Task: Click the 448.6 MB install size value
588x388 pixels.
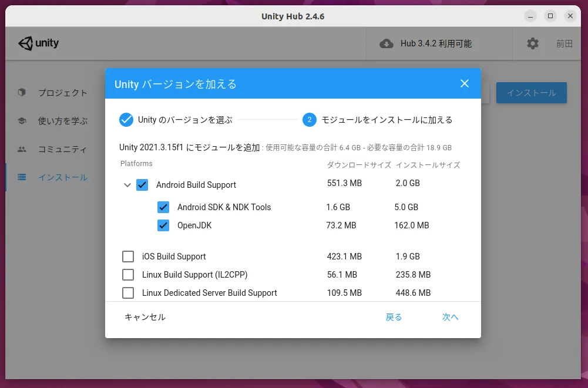Action: 414,293
